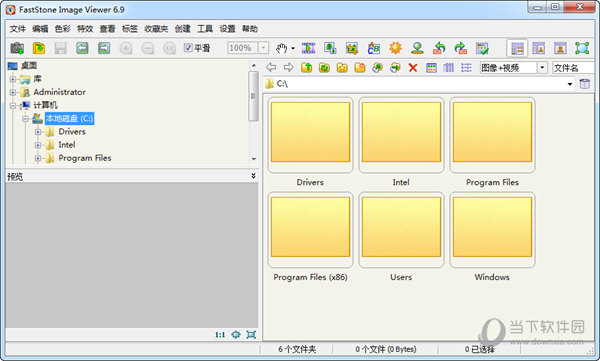The height and width of the screenshot is (361, 600).
Task: Click the acquire from scanner camera icon
Action: (17, 48)
